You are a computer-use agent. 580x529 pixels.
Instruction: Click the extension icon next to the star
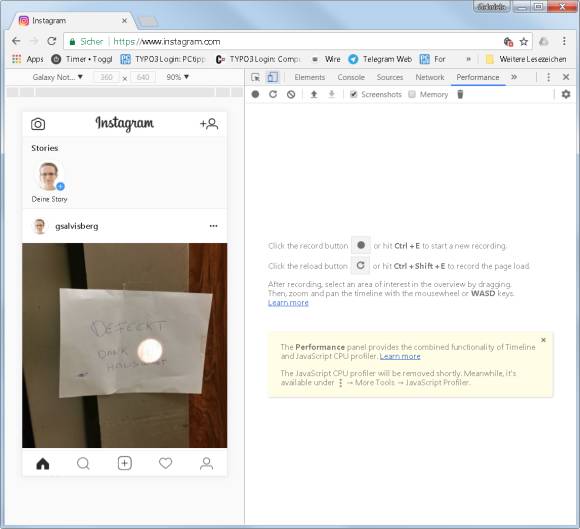[x=508, y=41]
